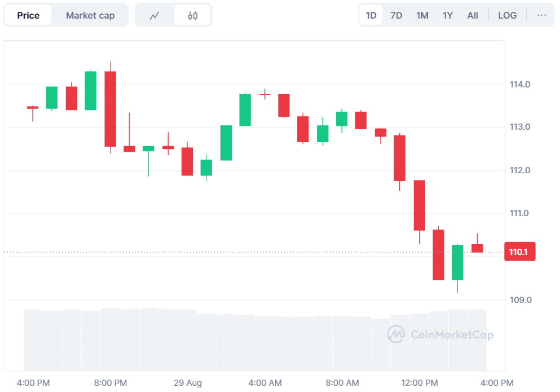Open the three-dot more options menu
The height and width of the screenshot is (392, 560).
tap(541, 15)
